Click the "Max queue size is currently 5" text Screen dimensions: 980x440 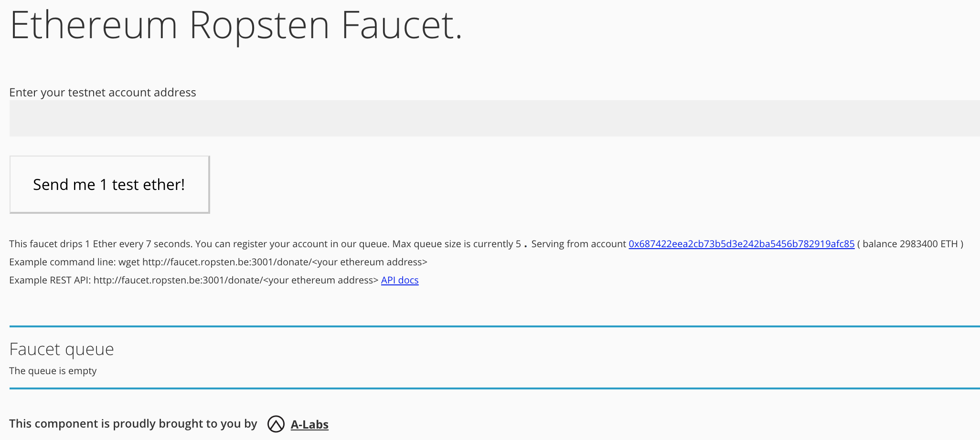tap(456, 244)
